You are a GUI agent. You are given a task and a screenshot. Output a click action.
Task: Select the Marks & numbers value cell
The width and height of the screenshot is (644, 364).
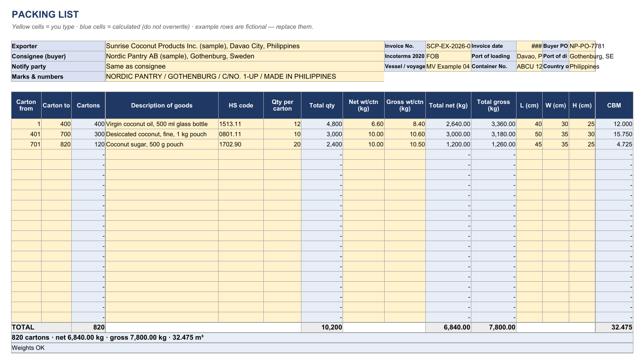(245, 77)
